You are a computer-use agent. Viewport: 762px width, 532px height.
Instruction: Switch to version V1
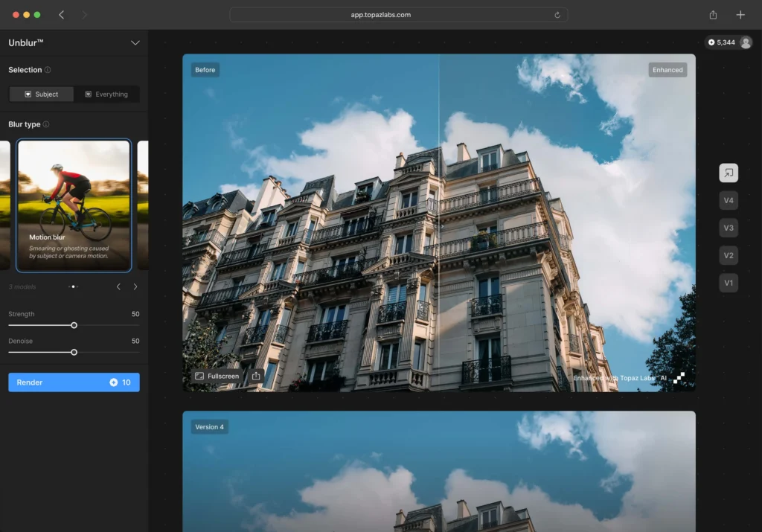[729, 283]
